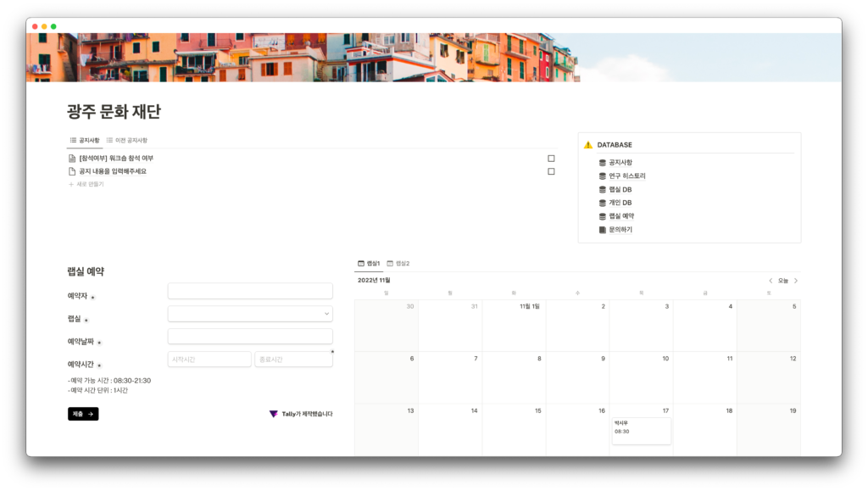Tick the checkbox for 공지 내용을 입력해주세요
Screen dimensions: 868x491
[x=551, y=171]
